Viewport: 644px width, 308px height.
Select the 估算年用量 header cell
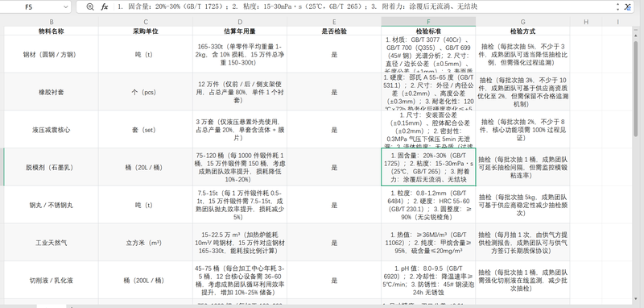click(240, 31)
